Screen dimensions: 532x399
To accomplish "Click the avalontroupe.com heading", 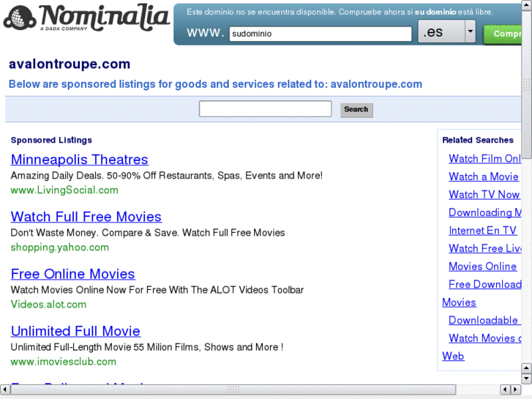I will tap(70, 64).
